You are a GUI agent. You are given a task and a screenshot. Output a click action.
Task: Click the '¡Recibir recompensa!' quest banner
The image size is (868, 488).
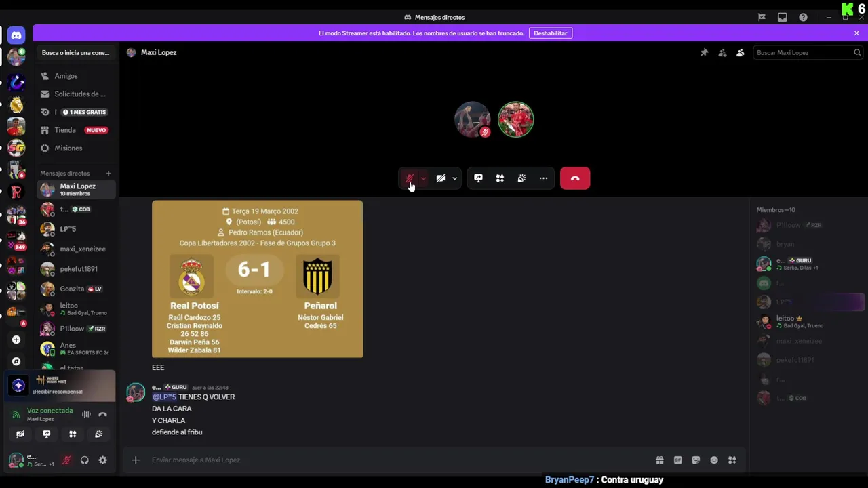[60, 386]
